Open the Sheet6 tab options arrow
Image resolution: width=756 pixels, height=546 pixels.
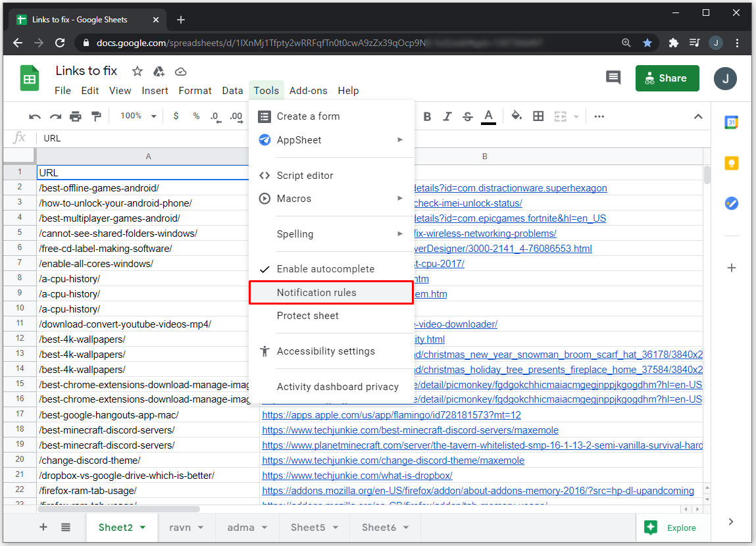406,528
